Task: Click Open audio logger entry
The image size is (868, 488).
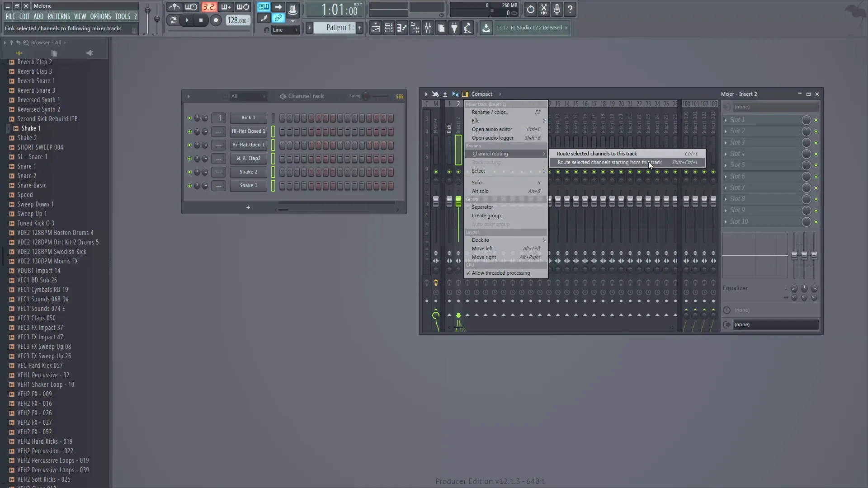Action: tap(506, 138)
